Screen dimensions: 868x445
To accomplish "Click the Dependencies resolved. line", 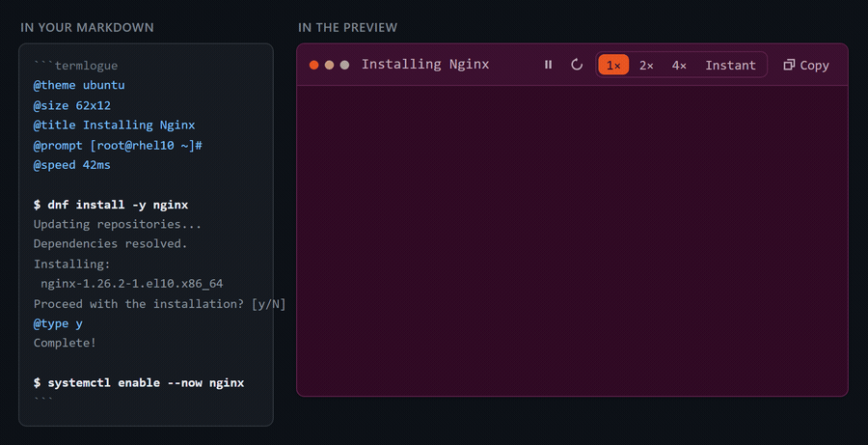I will [x=111, y=244].
